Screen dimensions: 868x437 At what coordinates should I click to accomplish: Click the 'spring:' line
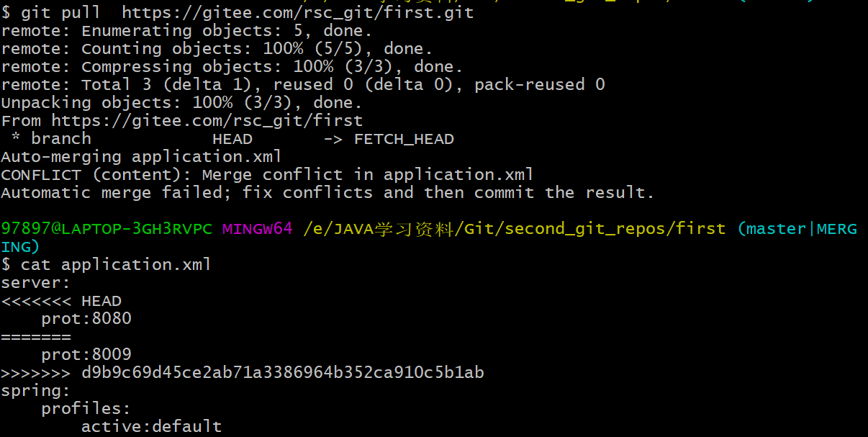tap(36, 390)
